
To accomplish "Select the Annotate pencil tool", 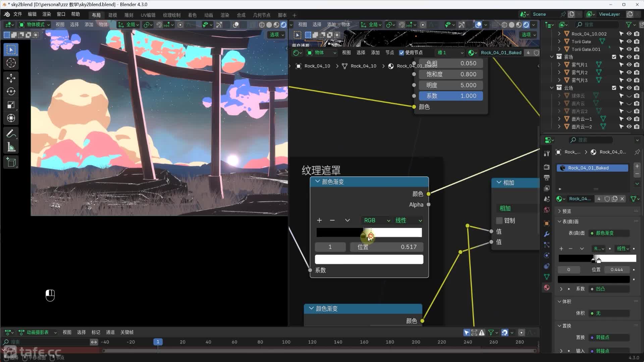I will pos(11,134).
